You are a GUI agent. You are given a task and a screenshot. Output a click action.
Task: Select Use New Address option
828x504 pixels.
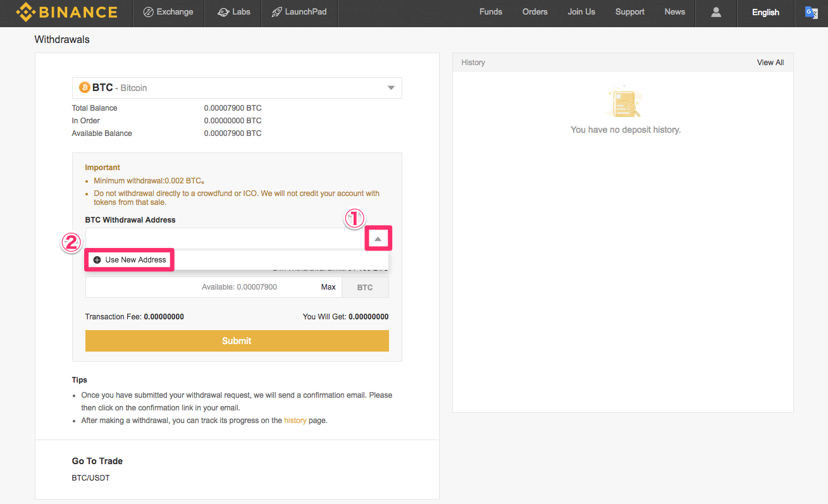tap(130, 260)
